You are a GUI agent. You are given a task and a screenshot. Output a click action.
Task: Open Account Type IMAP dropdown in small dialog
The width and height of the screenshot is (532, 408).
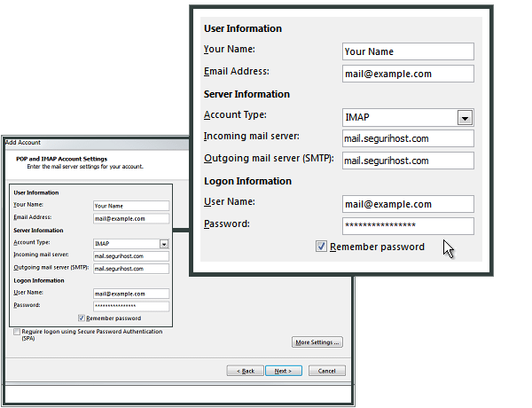click(164, 243)
